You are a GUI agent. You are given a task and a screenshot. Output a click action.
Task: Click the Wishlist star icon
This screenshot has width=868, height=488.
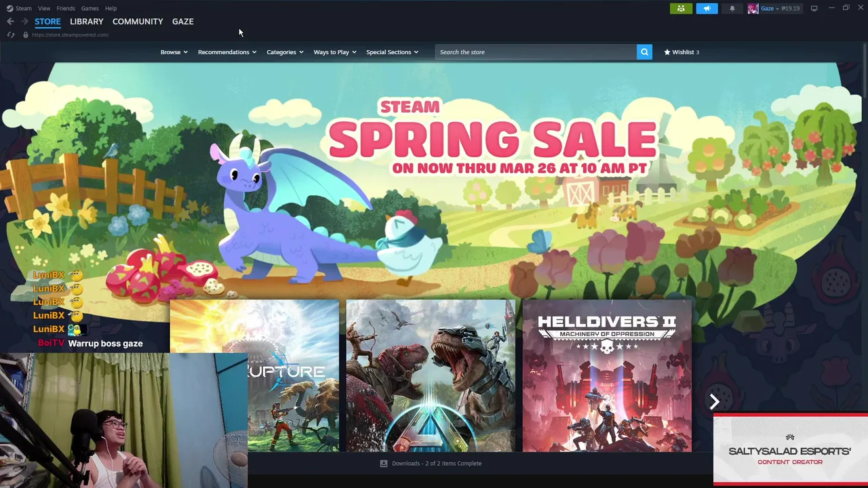pyautogui.click(x=667, y=52)
